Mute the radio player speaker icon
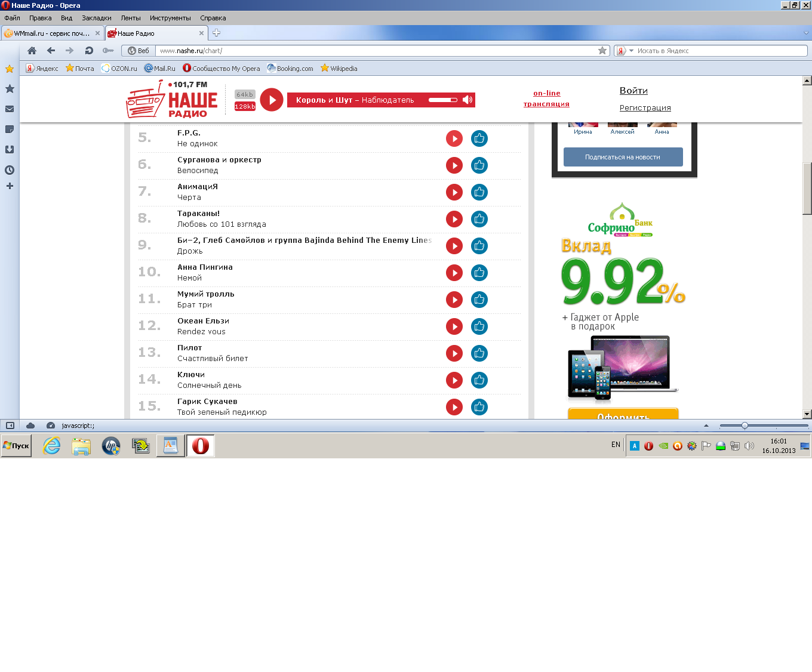 click(467, 100)
